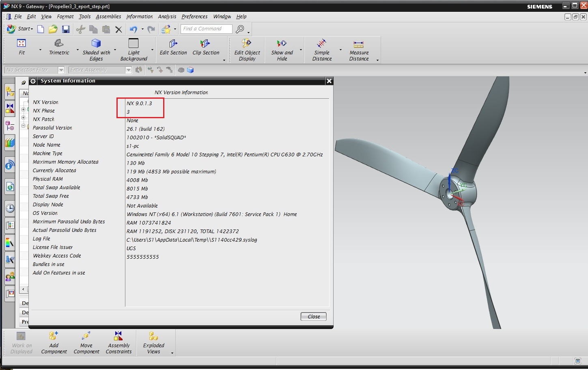Open the History clock tab in the resource bar
The height and width of the screenshot is (370, 588).
coord(10,208)
